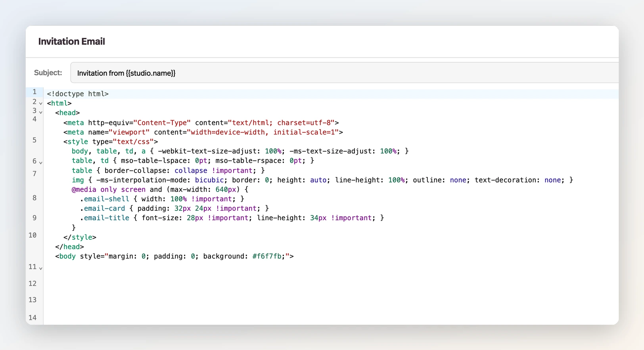Collapse the fold arrow at line 2
This screenshot has width=644, height=350.
click(x=40, y=104)
